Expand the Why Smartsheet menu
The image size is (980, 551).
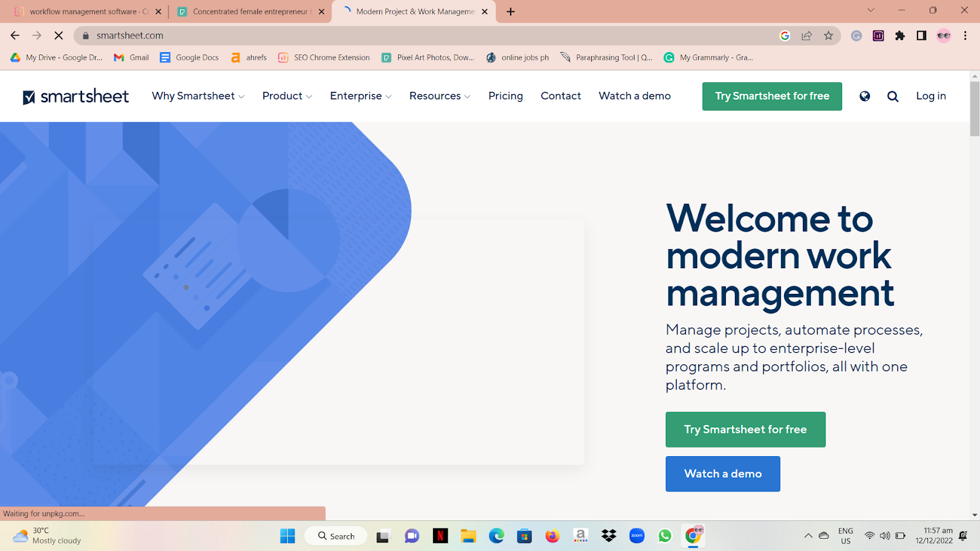(x=198, y=96)
